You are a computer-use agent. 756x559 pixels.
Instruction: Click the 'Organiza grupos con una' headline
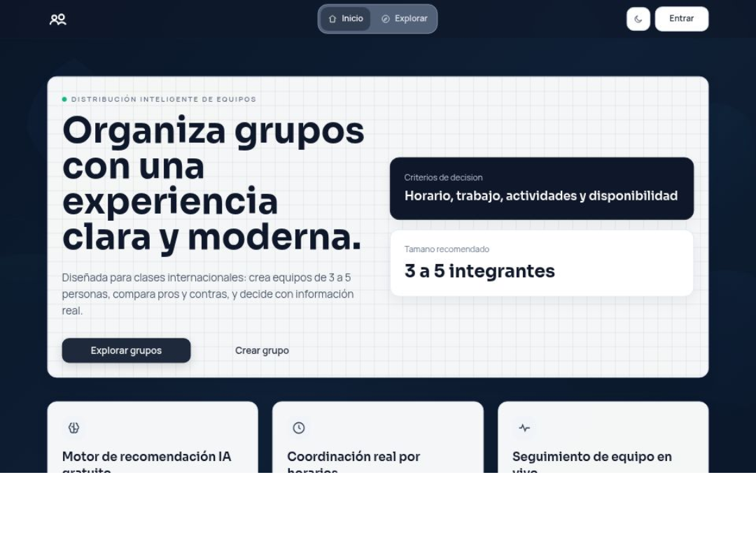coord(213,184)
